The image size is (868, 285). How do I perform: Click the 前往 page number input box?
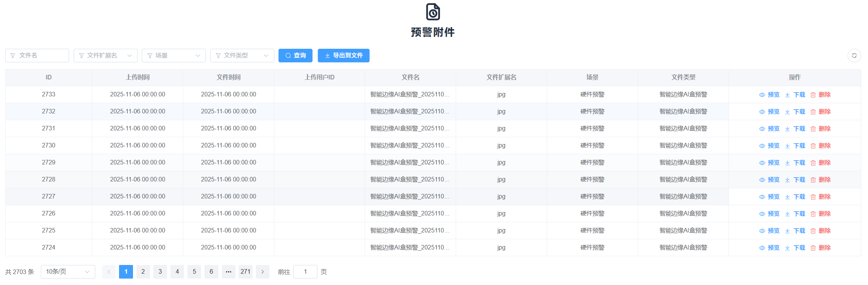point(305,272)
